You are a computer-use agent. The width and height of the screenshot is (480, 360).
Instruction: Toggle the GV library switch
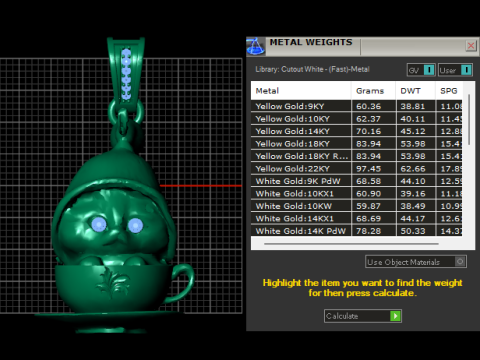coord(421,70)
